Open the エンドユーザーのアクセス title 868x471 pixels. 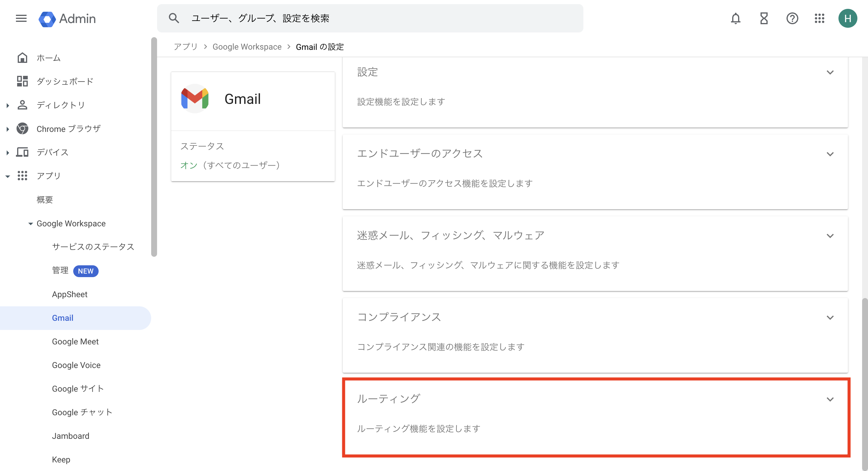click(x=420, y=153)
